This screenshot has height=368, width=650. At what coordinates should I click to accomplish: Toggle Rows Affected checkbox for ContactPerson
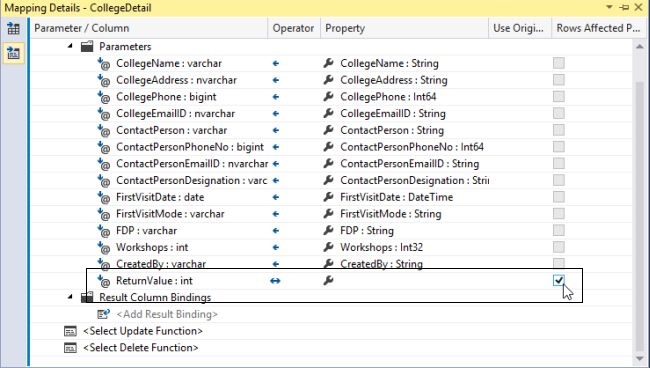click(559, 130)
